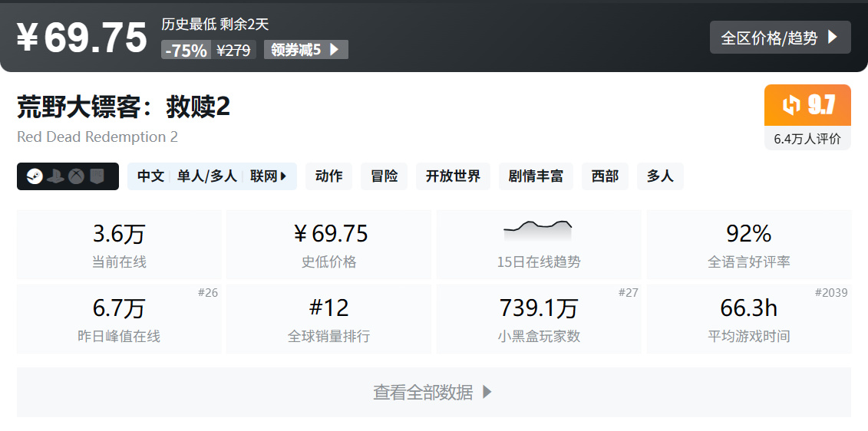Click the 多人 tag

(x=660, y=176)
